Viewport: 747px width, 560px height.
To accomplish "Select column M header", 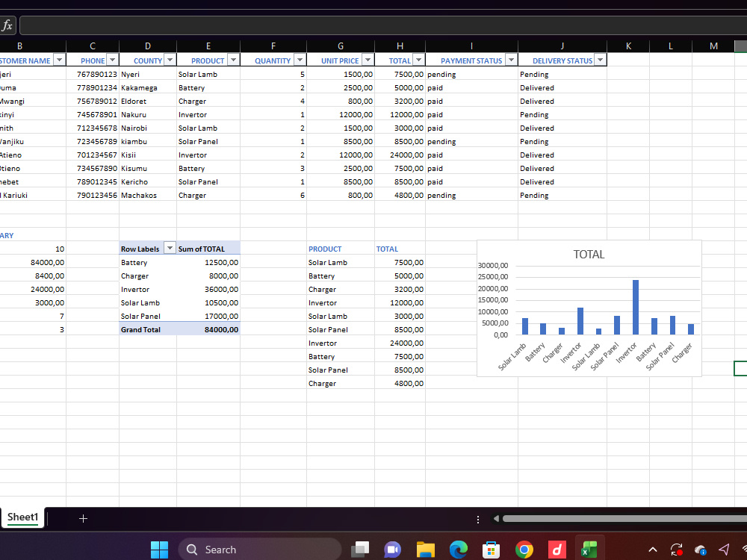I will click(713, 46).
